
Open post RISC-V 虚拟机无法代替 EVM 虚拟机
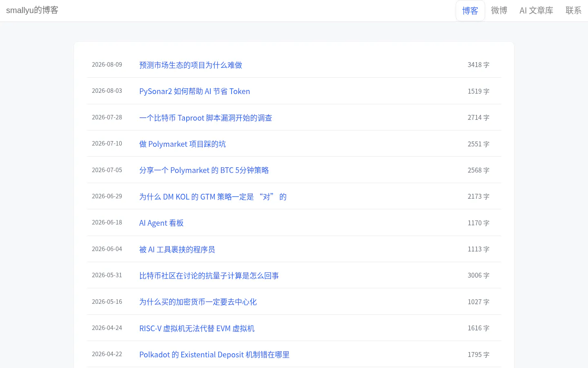[197, 328]
